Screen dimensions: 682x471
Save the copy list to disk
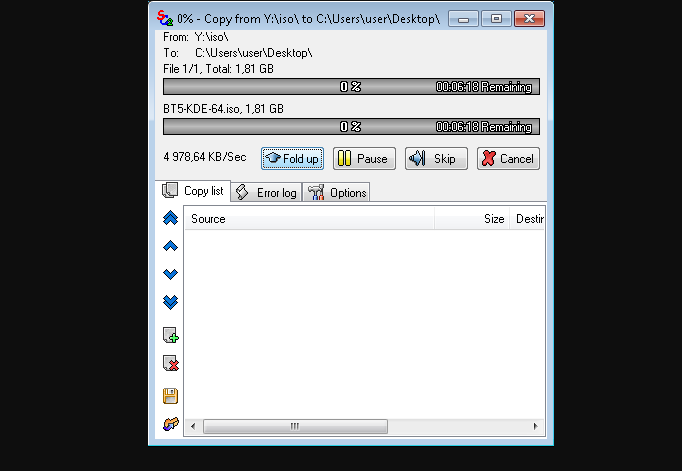(170, 396)
